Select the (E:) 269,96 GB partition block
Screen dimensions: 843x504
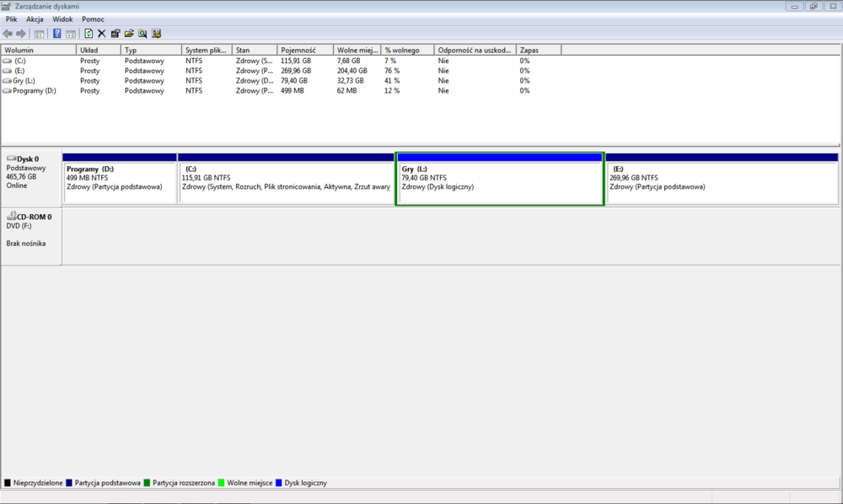point(722,179)
